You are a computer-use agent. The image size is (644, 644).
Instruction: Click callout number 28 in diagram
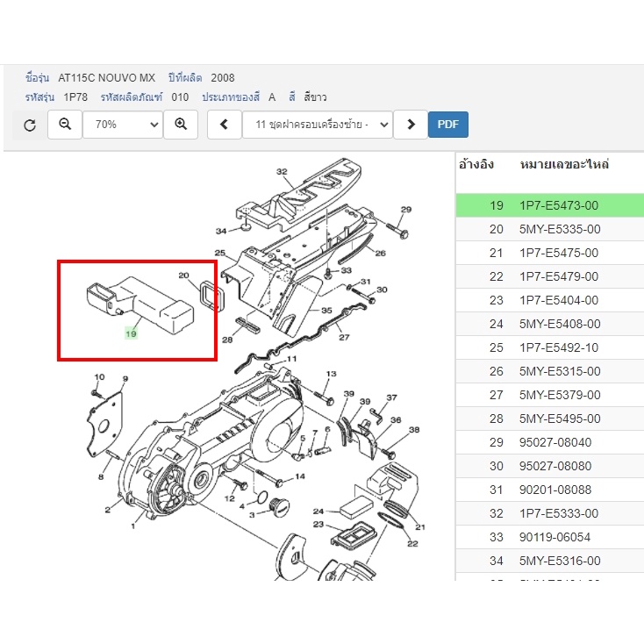point(227,340)
